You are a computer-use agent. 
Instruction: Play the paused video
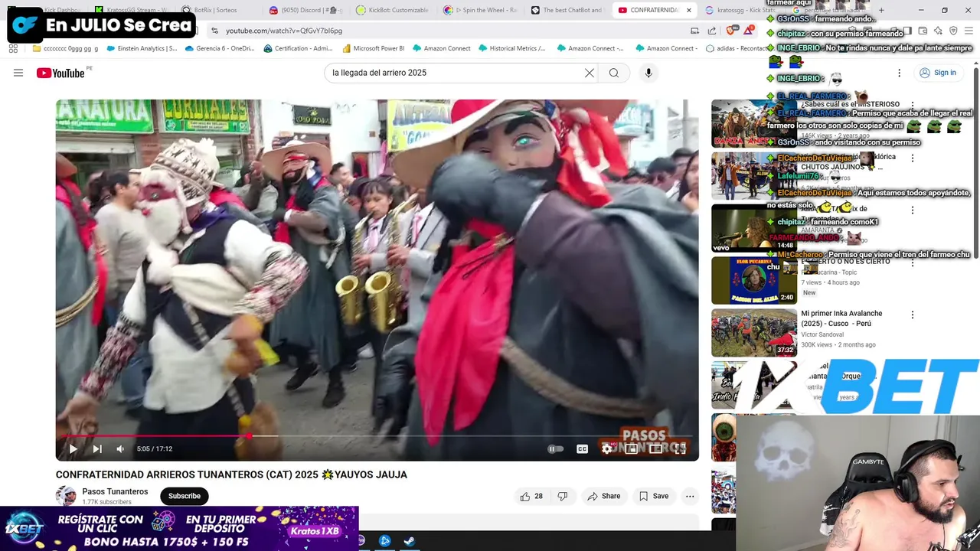73,449
